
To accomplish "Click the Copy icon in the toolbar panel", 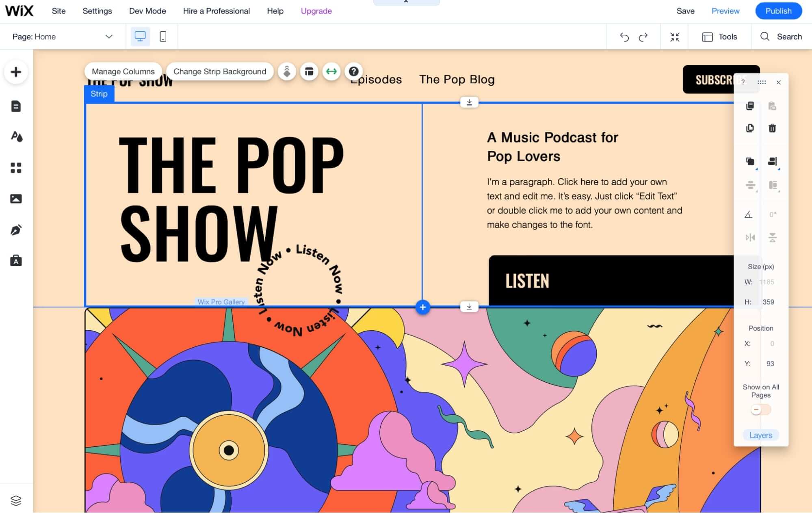I will 750,106.
